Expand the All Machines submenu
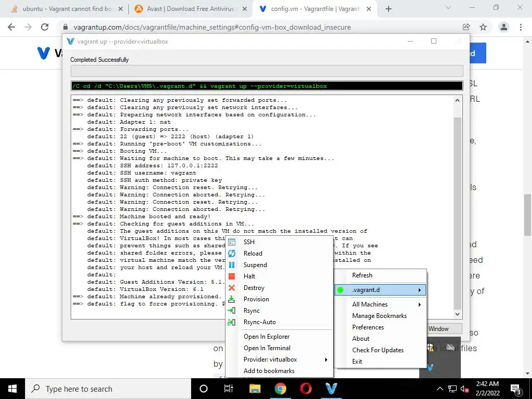Screen dimensions: 532x399 pos(380,304)
